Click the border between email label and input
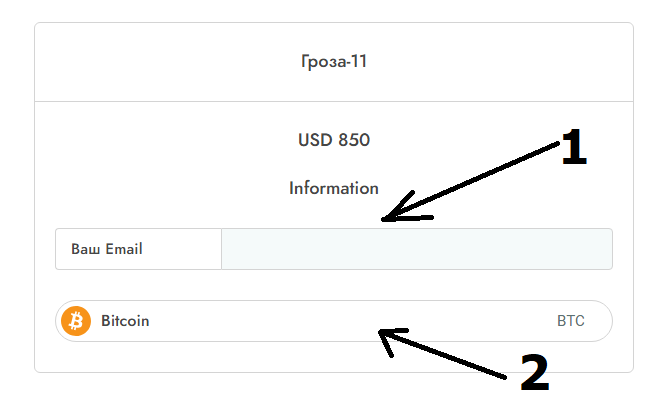Screen dimensions: 669x400 pyautogui.click(x=221, y=249)
